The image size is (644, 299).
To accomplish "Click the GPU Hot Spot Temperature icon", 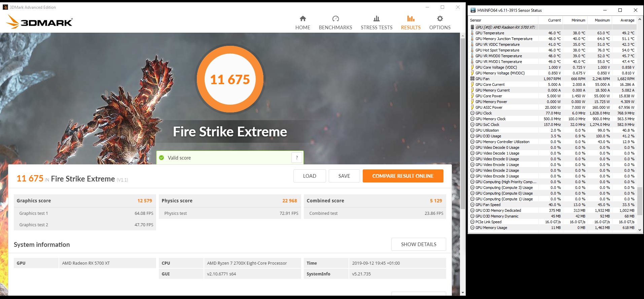I will (x=472, y=50).
